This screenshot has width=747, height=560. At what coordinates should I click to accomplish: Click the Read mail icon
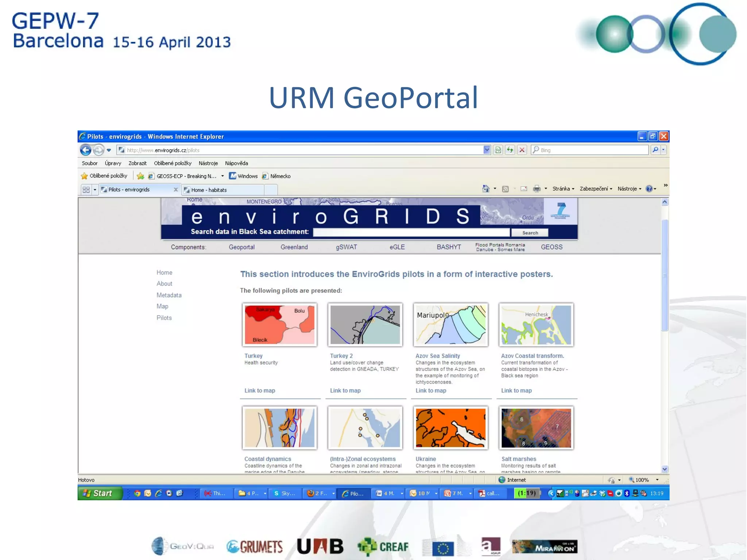(x=524, y=189)
